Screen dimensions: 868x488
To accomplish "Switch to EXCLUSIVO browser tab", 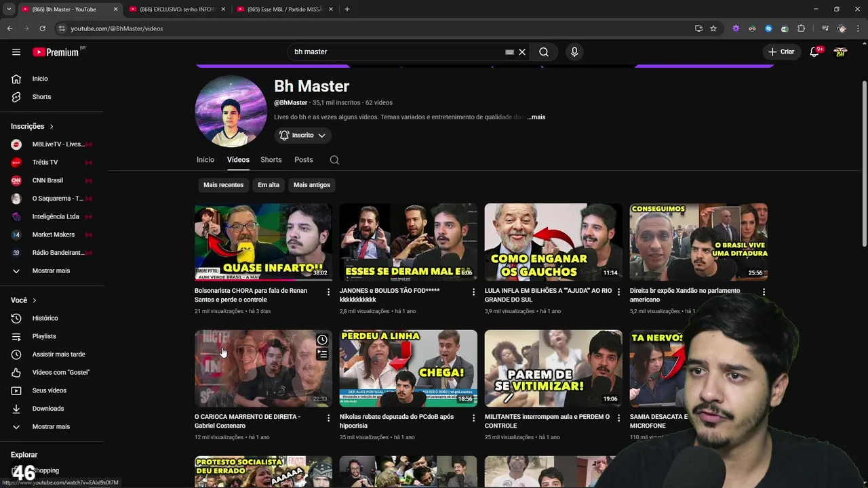I will (176, 9).
